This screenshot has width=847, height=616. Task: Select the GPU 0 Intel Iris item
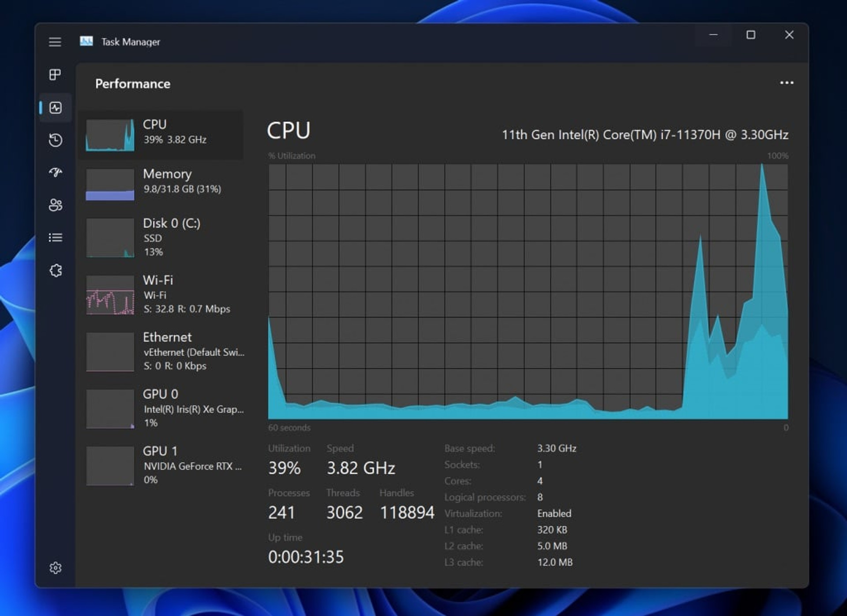click(x=161, y=408)
